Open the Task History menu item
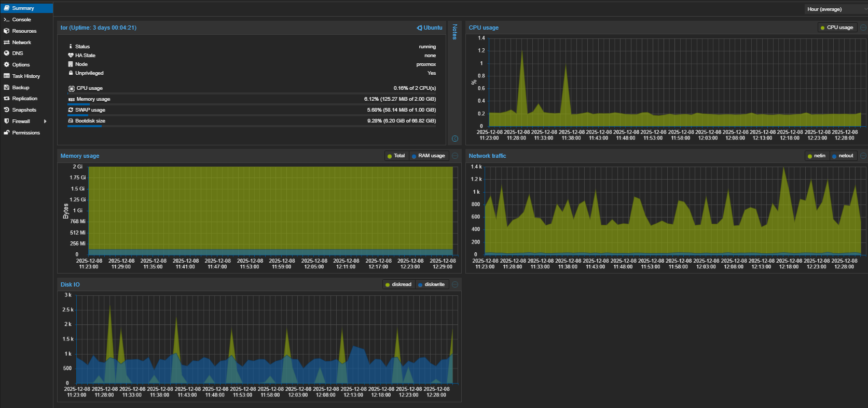This screenshot has width=868, height=408. [x=26, y=76]
